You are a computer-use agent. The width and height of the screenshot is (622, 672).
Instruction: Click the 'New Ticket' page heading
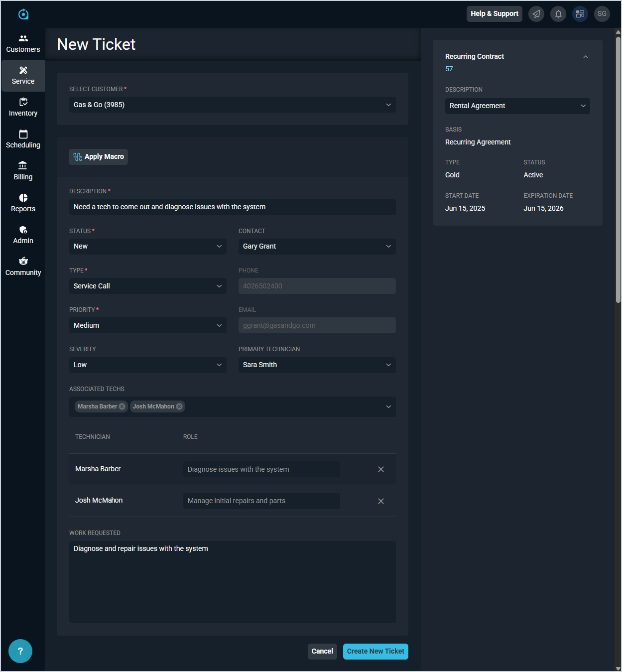point(96,44)
